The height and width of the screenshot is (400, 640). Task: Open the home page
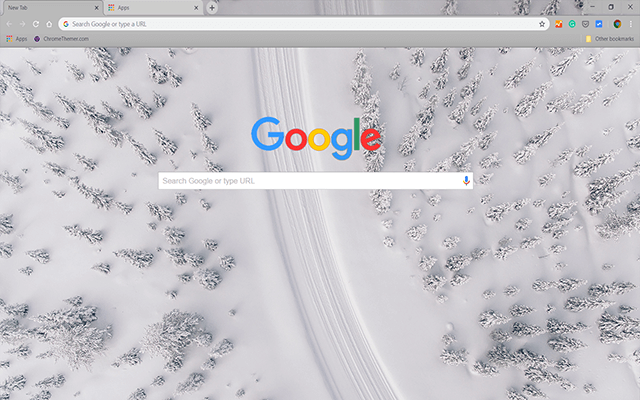click(x=49, y=24)
